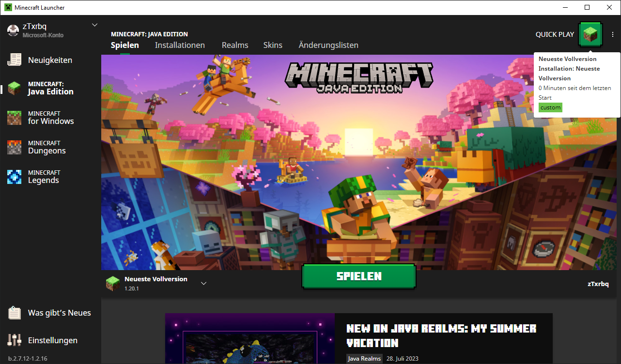Click the Minecraft for Windows dirt block icon

15,117
